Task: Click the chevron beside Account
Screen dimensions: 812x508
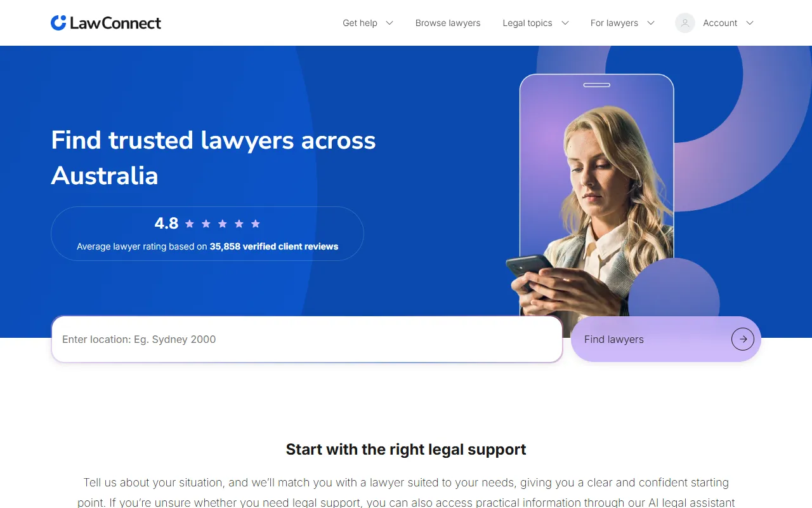Action: click(x=750, y=23)
